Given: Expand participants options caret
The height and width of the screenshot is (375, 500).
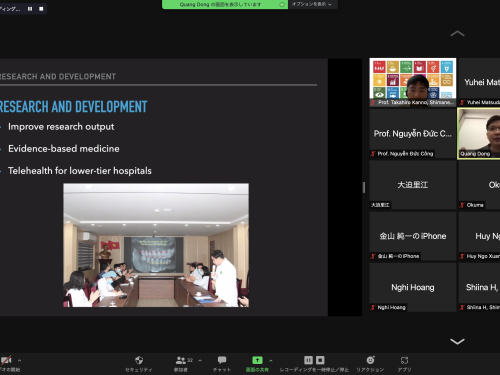Looking at the screenshot, I should click(x=200, y=360).
